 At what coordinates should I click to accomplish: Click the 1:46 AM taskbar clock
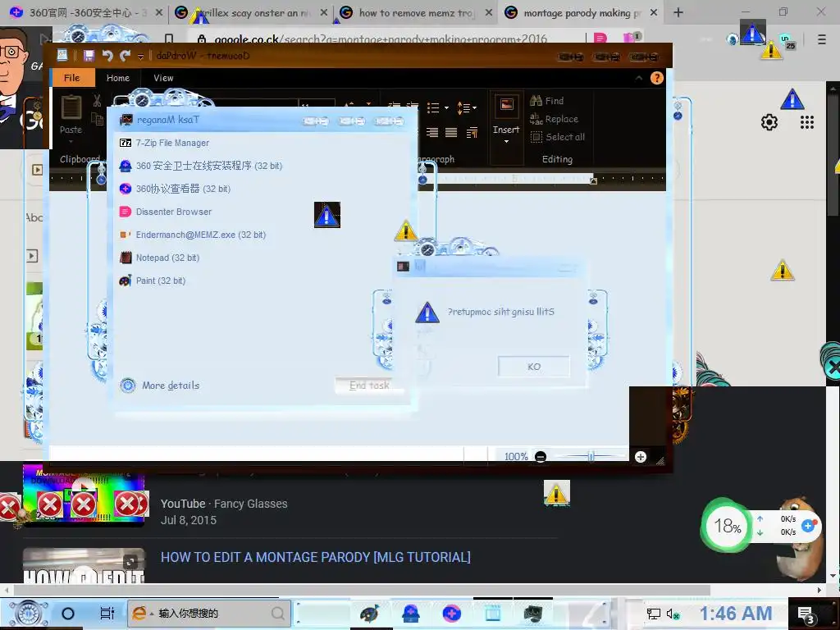[736, 614]
